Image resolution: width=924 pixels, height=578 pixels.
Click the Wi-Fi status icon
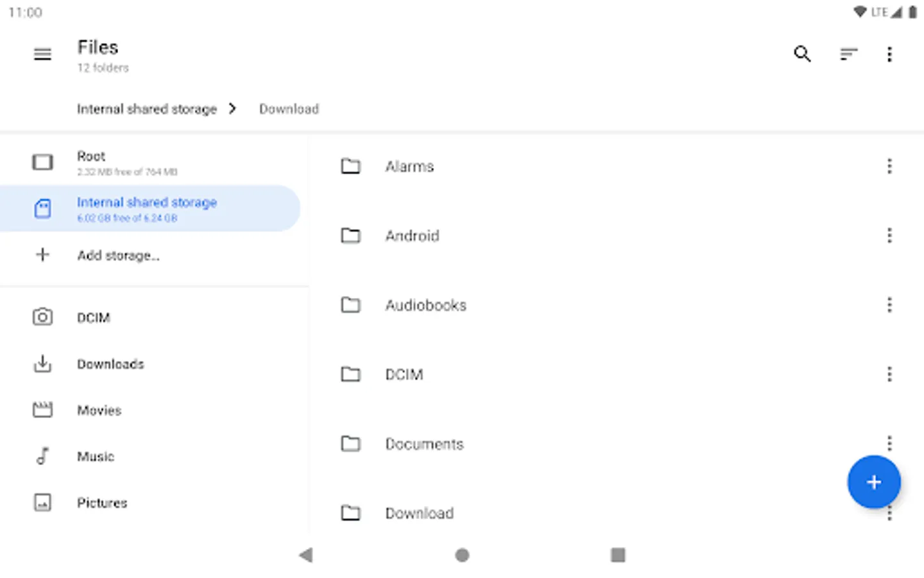coord(860,12)
